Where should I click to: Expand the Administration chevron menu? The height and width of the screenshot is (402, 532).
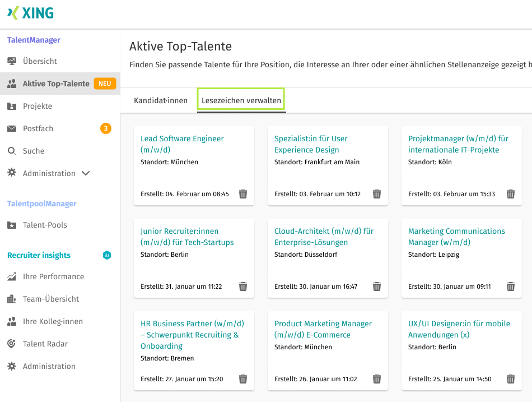(86, 173)
